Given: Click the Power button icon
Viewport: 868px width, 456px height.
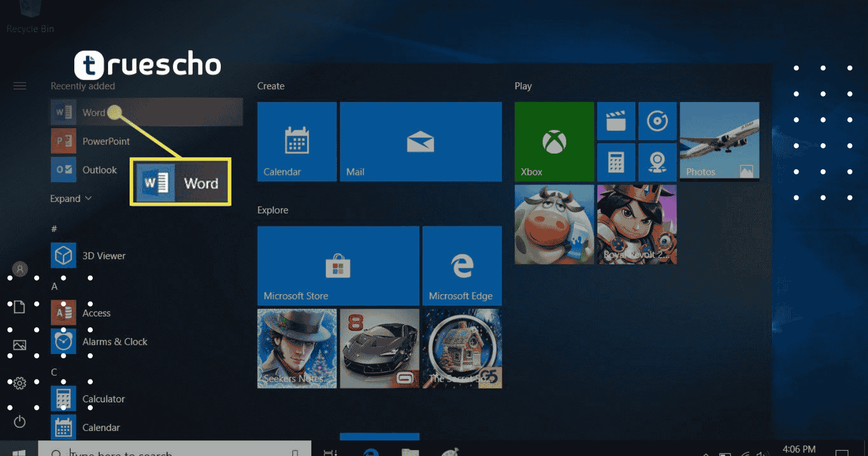Looking at the screenshot, I should tap(20, 422).
